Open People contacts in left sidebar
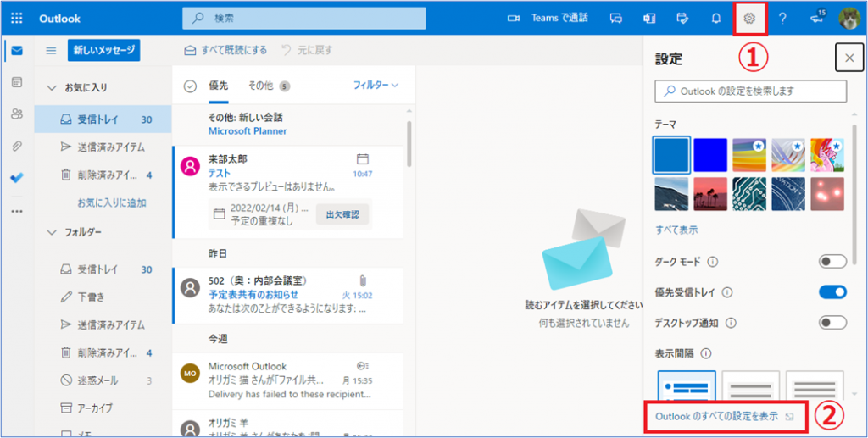Screen dimensions: 868x438 (17, 114)
